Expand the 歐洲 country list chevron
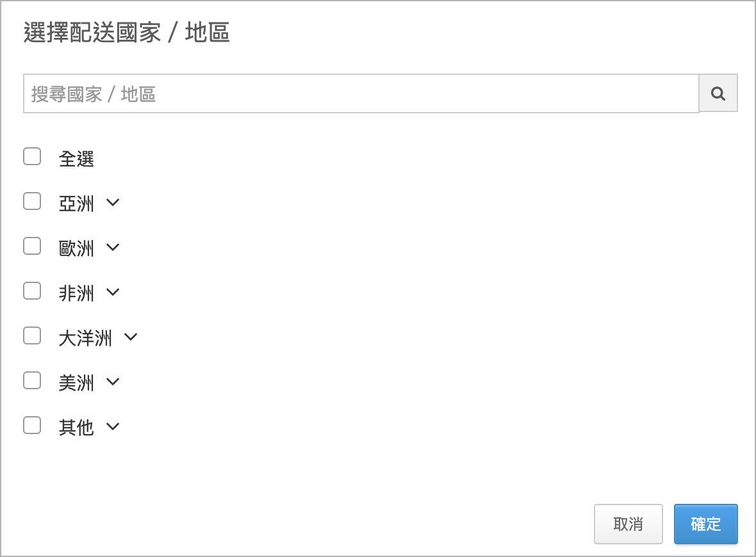The image size is (756, 557). point(113,248)
